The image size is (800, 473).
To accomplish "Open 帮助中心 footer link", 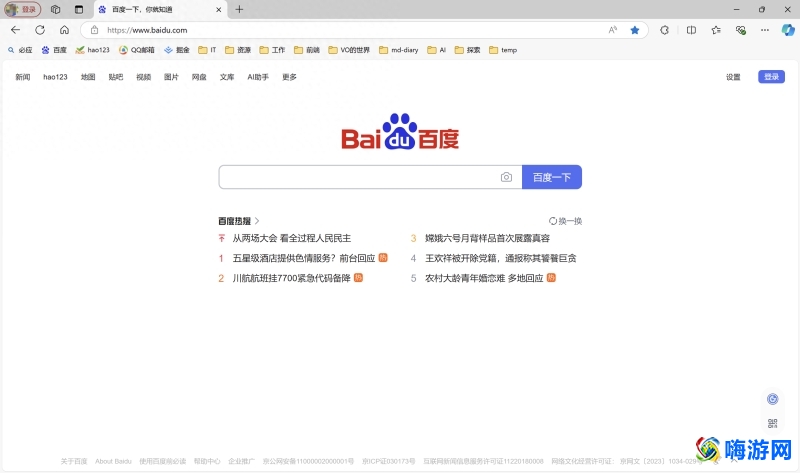I will tap(207, 461).
